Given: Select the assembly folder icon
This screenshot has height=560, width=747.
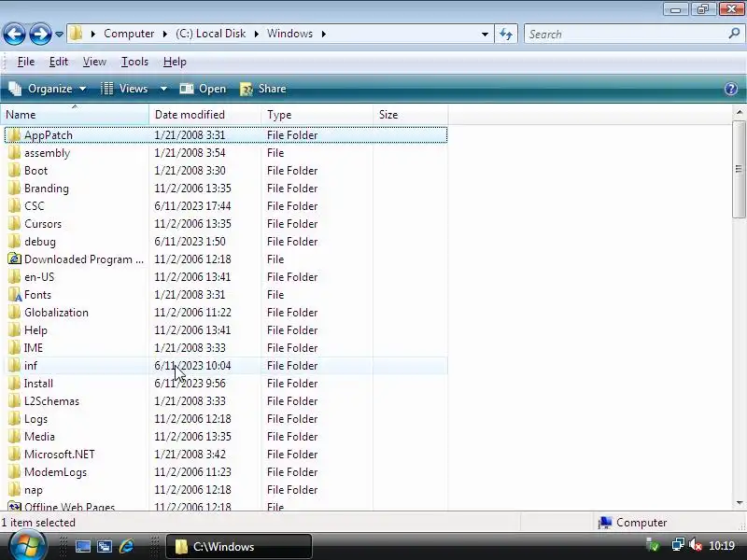Looking at the screenshot, I should point(14,153).
